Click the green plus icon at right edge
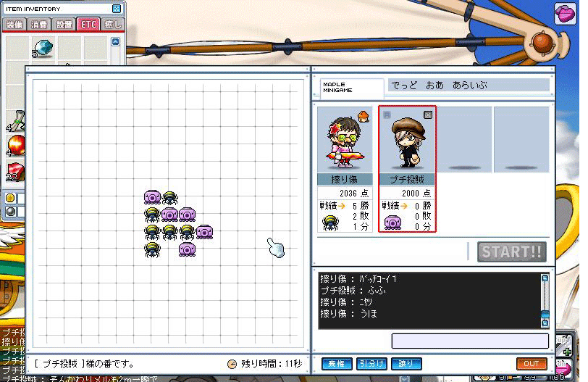Image resolution: width=588 pixels, height=382 pixels. point(566,352)
